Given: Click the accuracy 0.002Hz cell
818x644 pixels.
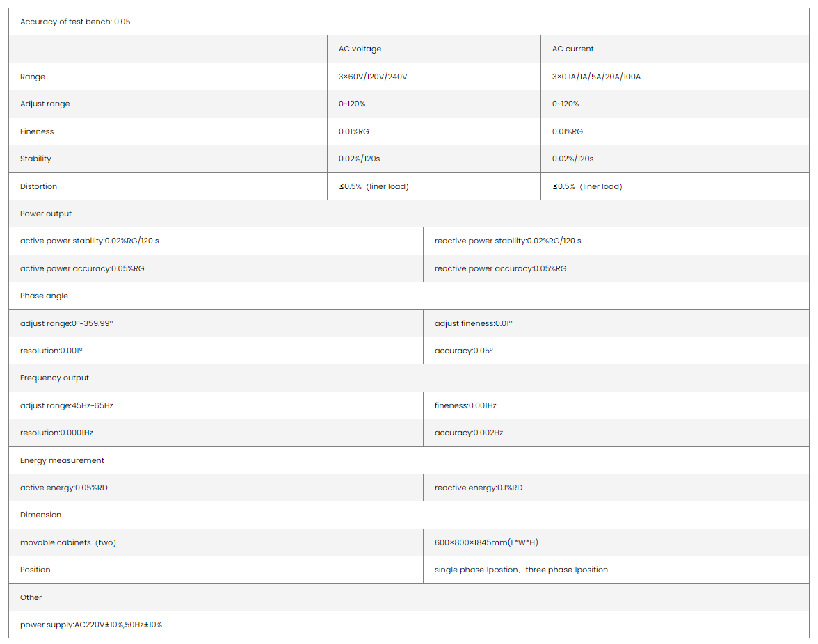Looking at the screenshot, I should [468, 433].
